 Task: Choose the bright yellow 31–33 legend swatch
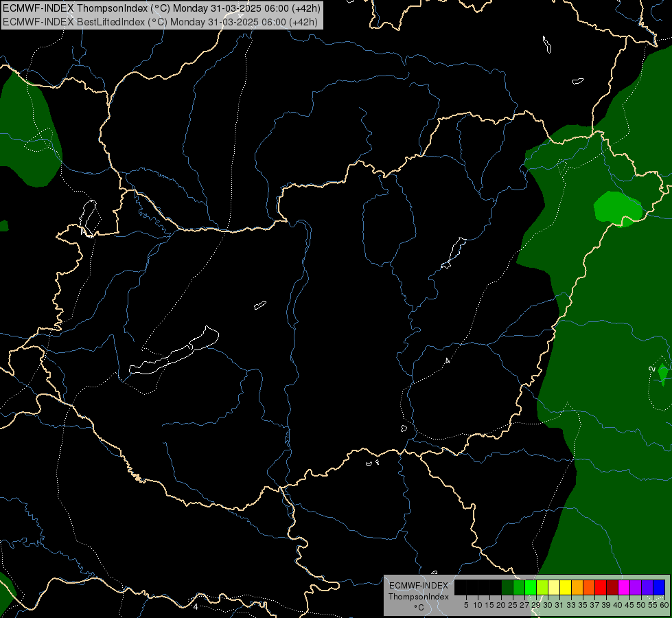point(566,587)
